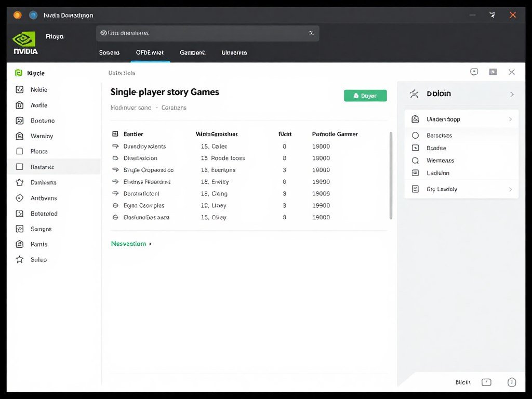Click the green Buyer button
Viewport: 532px width, 399px height.
click(365, 96)
